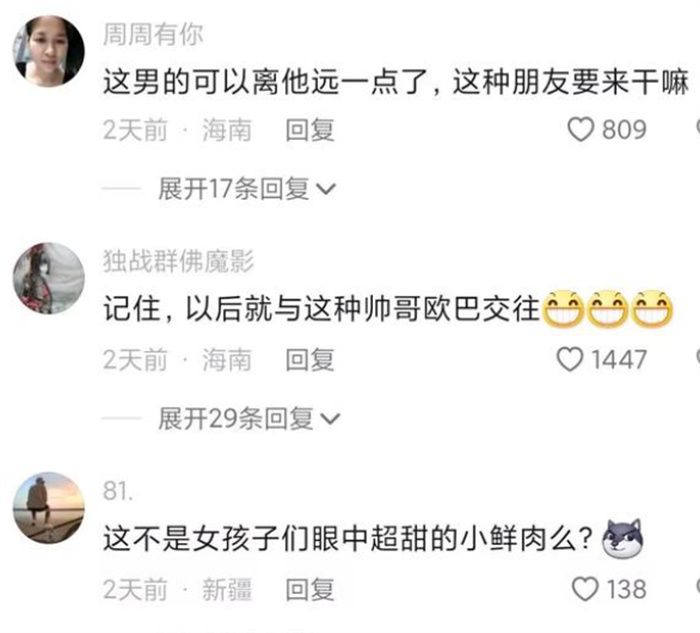
Task: Tap heart icon with 1447 likes
Action: click(570, 359)
